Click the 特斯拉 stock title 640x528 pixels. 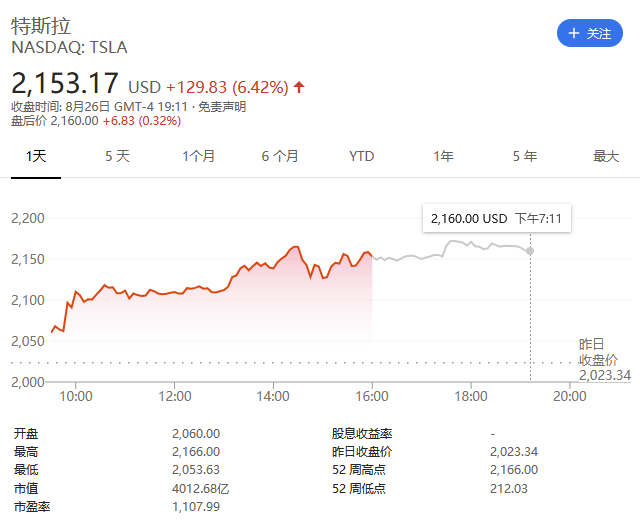click(41, 25)
